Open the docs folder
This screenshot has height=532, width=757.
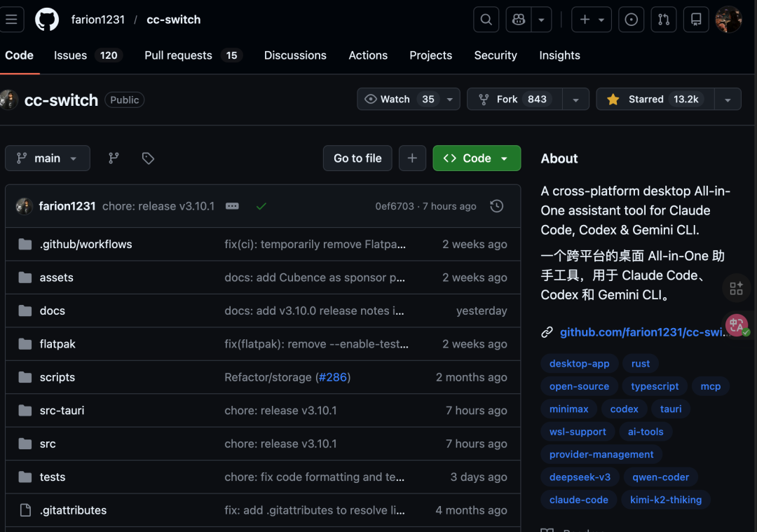tap(52, 311)
